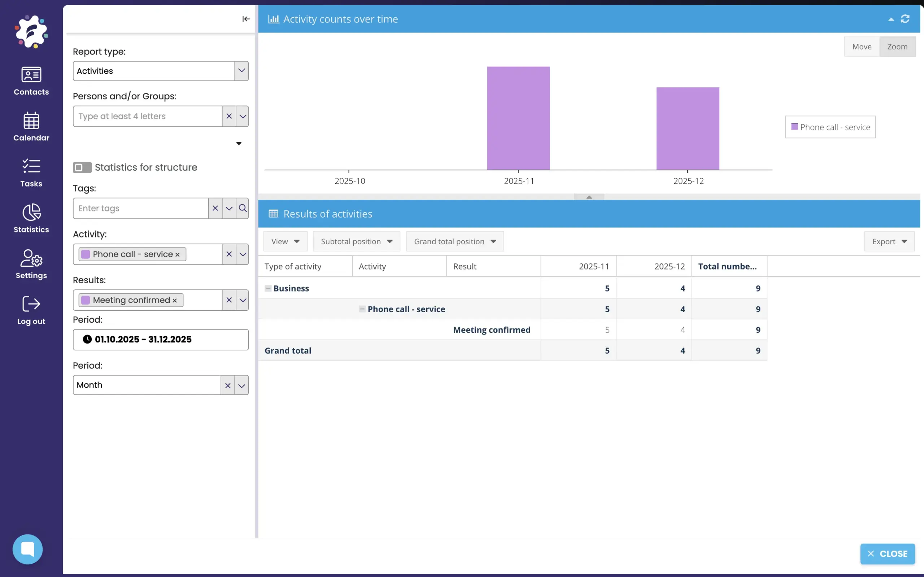Open the Export menu
924x577 pixels.
pyautogui.click(x=889, y=241)
